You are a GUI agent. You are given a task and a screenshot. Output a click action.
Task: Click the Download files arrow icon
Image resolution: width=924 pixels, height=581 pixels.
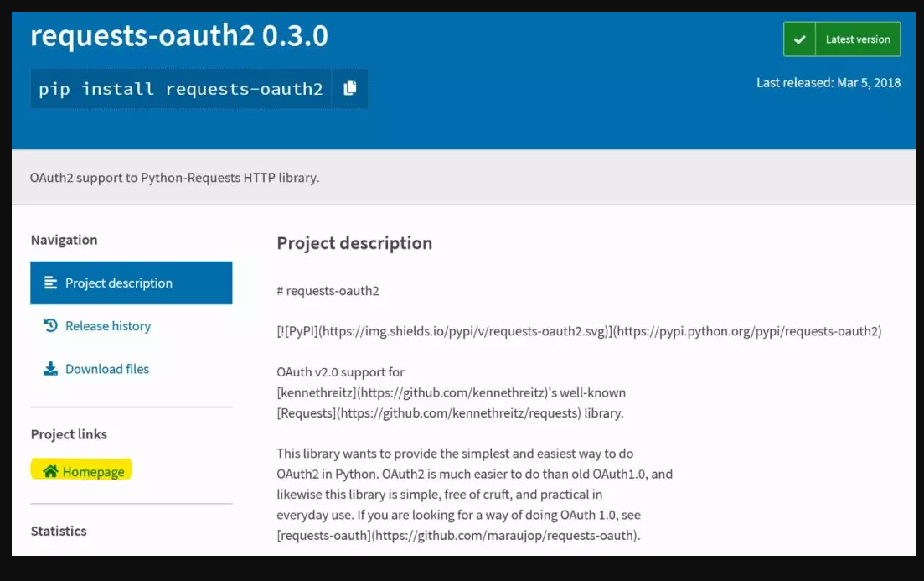[50, 369]
